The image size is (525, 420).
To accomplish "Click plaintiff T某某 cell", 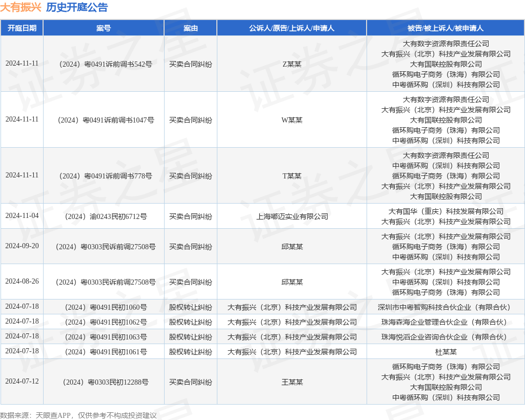I will pos(292,176).
